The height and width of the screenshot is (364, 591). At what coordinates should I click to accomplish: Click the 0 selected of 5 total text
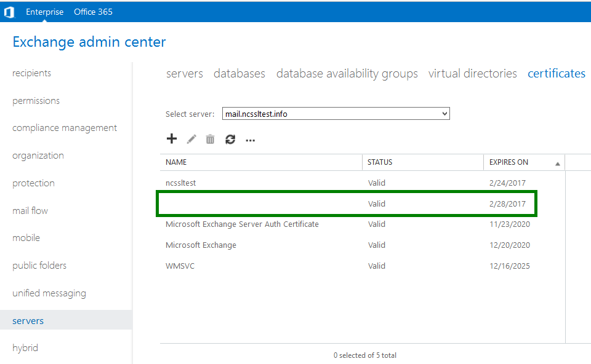tap(365, 355)
